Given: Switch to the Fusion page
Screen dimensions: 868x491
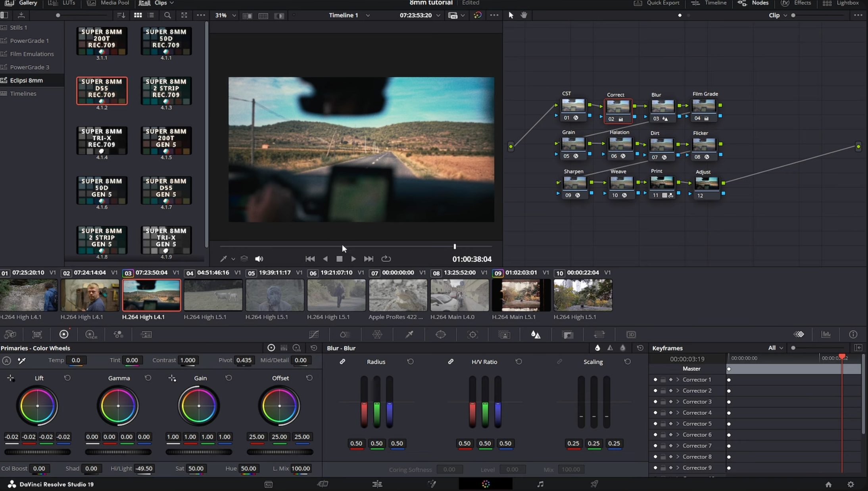Looking at the screenshot, I should pos(432,484).
